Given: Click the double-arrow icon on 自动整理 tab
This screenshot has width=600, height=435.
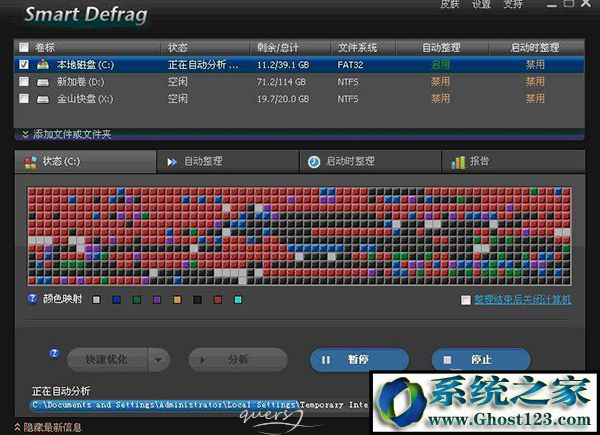Looking at the screenshot, I should point(172,162).
